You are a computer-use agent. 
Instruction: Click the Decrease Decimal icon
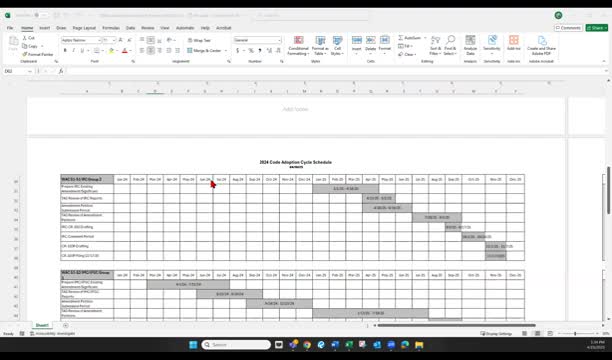click(x=278, y=51)
